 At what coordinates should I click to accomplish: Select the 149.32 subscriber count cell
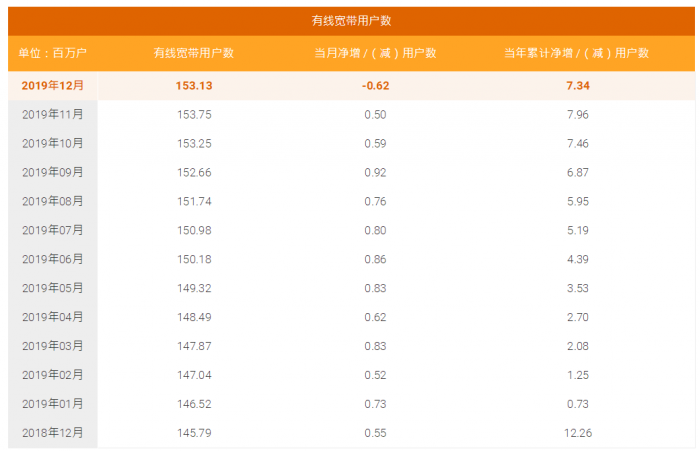tap(194, 288)
